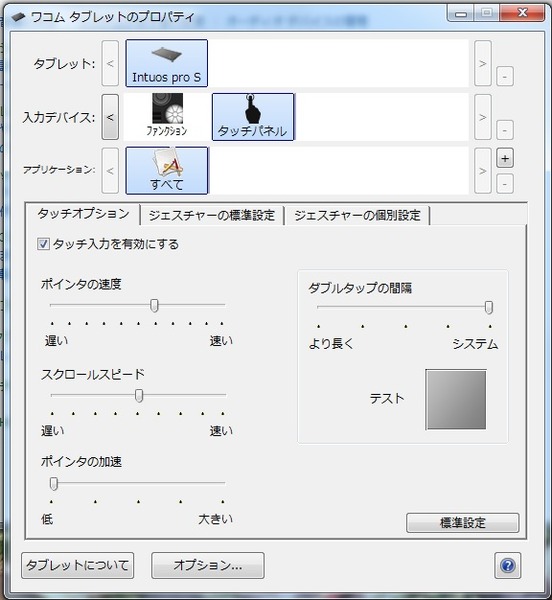Click the ダブルタップの間隔 slider handle
This screenshot has width=552, height=600.
[x=488, y=307]
